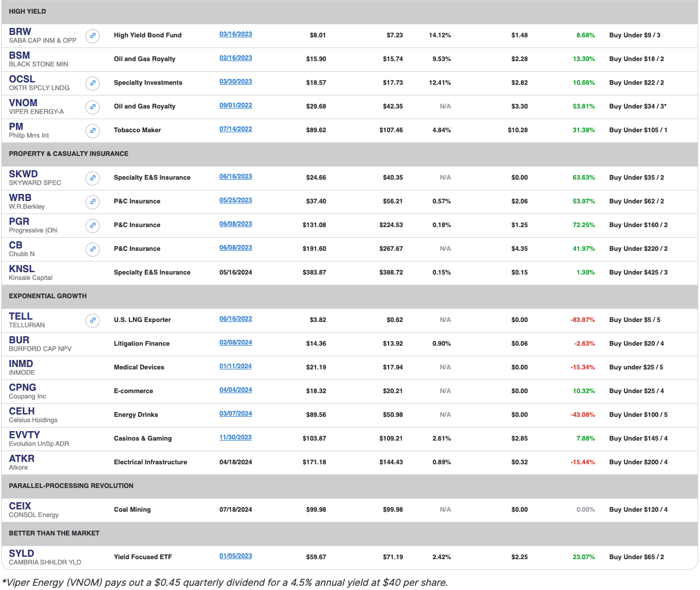Open the 01/11/2024 date link for INMD
The width and height of the screenshot is (700, 590).
click(236, 366)
